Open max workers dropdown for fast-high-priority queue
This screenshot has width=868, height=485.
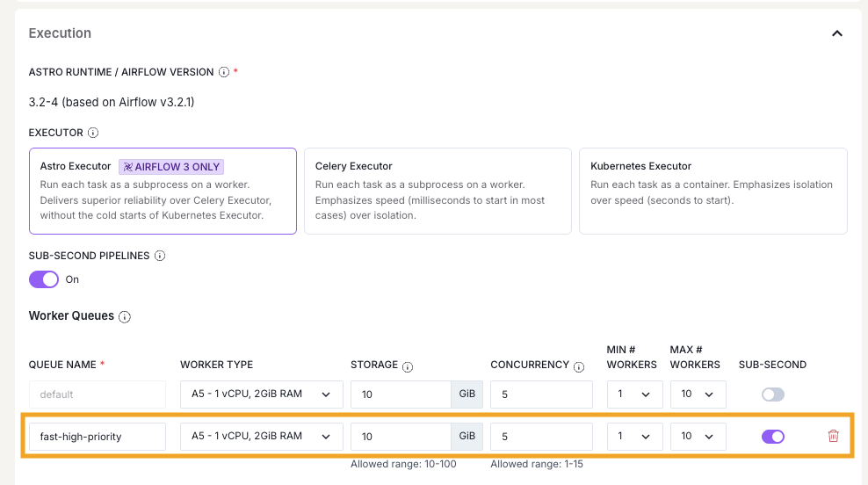[698, 437]
